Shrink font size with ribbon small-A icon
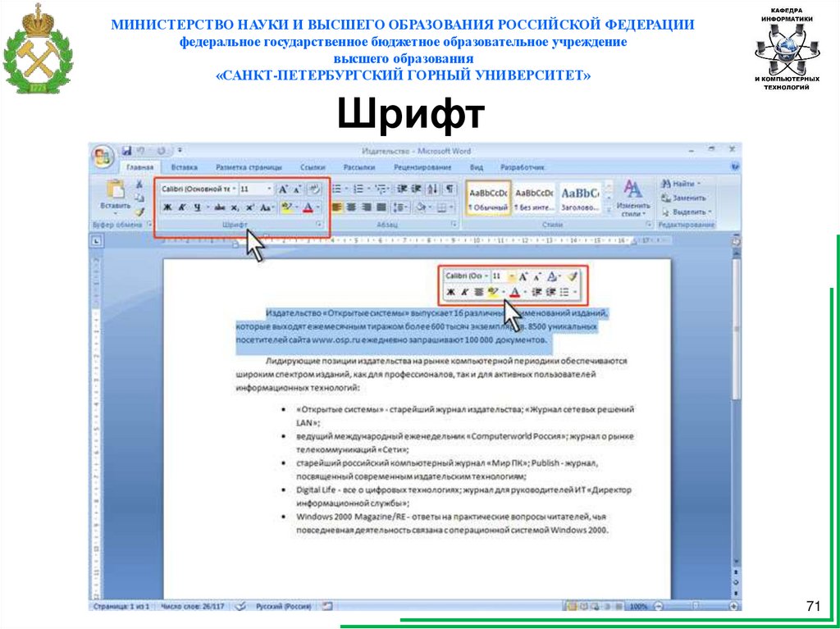The width and height of the screenshot is (840, 629). click(x=297, y=189)
